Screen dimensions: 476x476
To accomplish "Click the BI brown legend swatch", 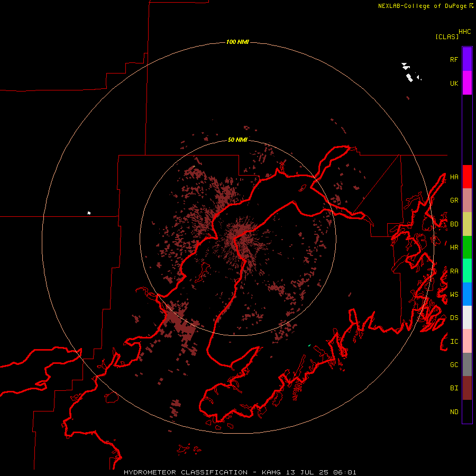I will click(467, 388).
